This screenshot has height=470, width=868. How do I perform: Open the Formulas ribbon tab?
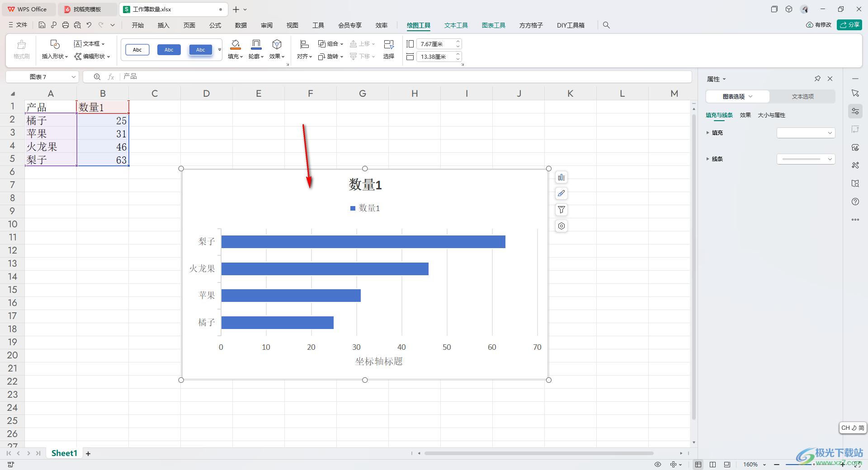pyautogui.click(x=215, y=25)
